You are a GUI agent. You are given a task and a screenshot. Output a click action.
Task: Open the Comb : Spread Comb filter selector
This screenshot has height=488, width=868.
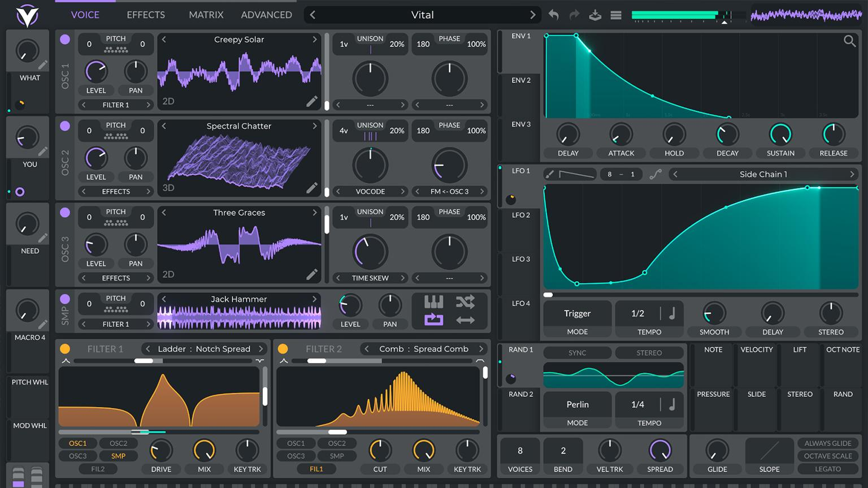click(424, 349)
